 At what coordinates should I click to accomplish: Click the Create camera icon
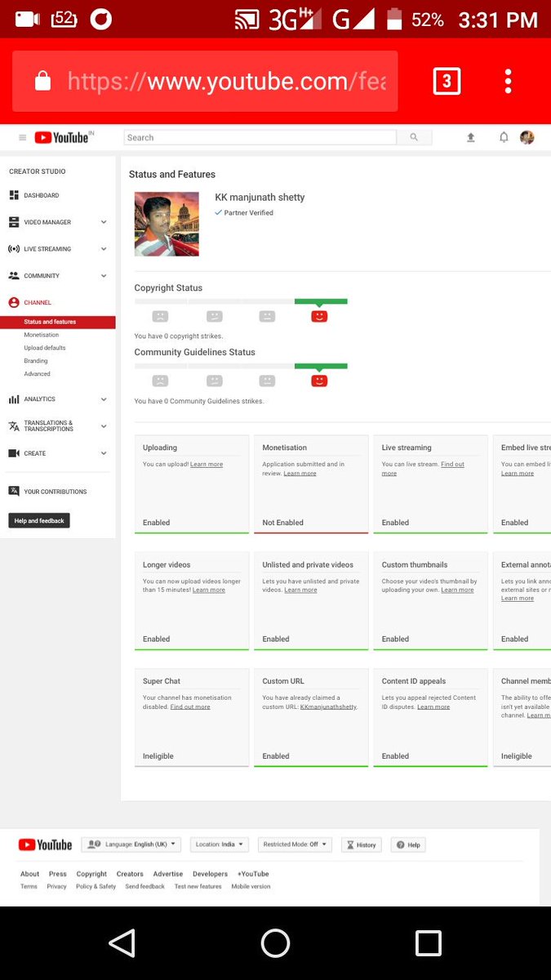(14, 453)
